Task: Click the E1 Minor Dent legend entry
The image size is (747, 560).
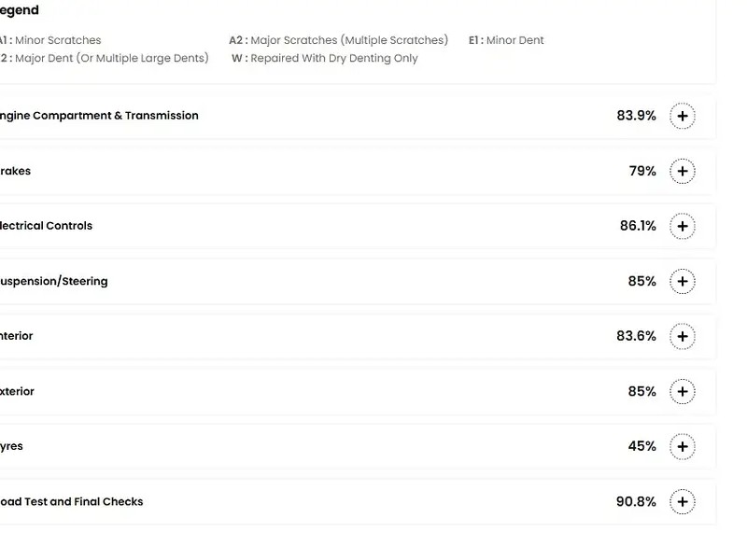Action: [506, 40]
